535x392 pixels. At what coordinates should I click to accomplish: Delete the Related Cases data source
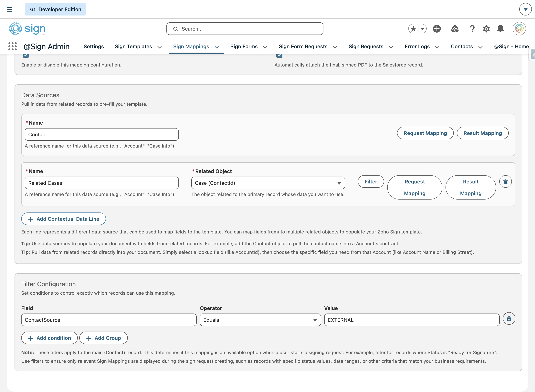[505, 182]
